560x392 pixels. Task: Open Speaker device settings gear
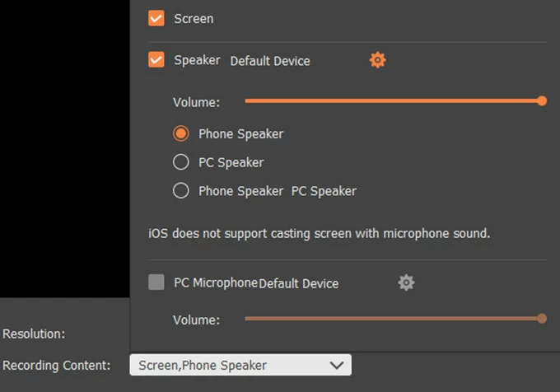377,60
